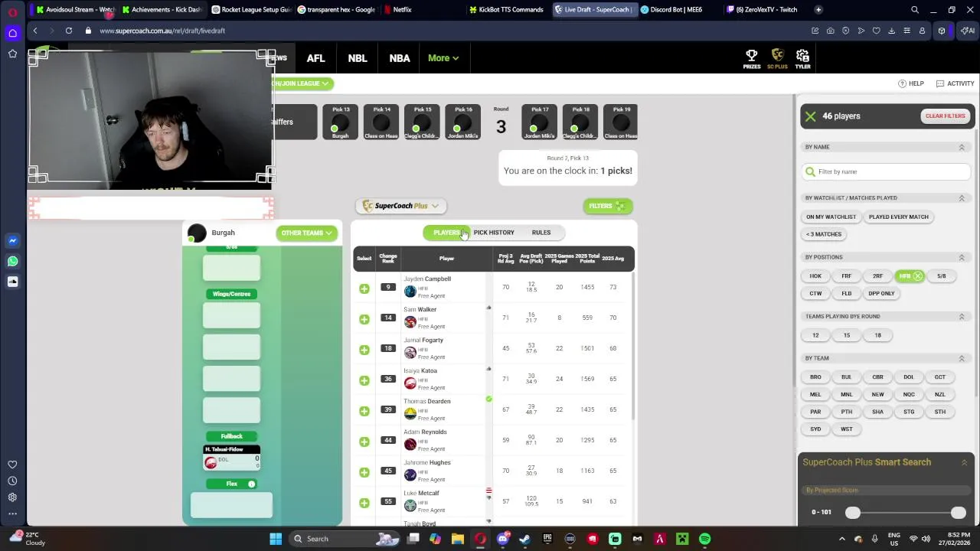
Task: Collapse the By Positions section
Action: point(962,257)
